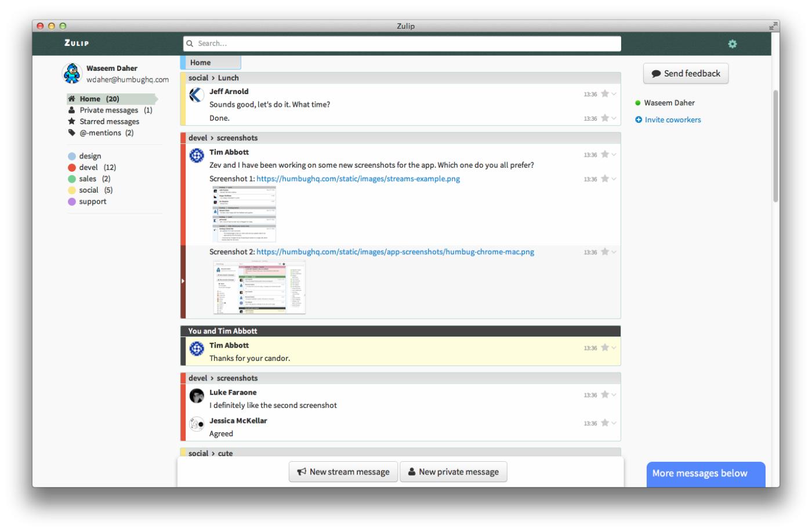Screen dimensions: 812x532
Task: Open humbug-chrome-mac.png link
Action: [396, 252]
